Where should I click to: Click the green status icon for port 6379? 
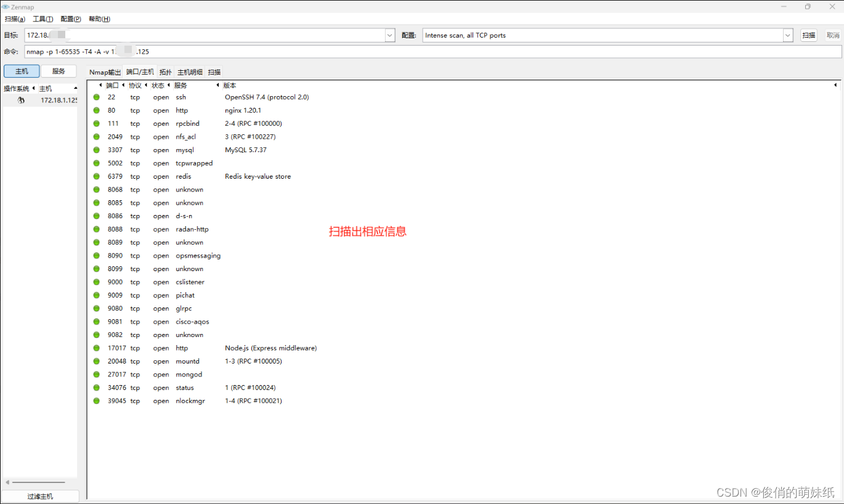pos(96,176)
